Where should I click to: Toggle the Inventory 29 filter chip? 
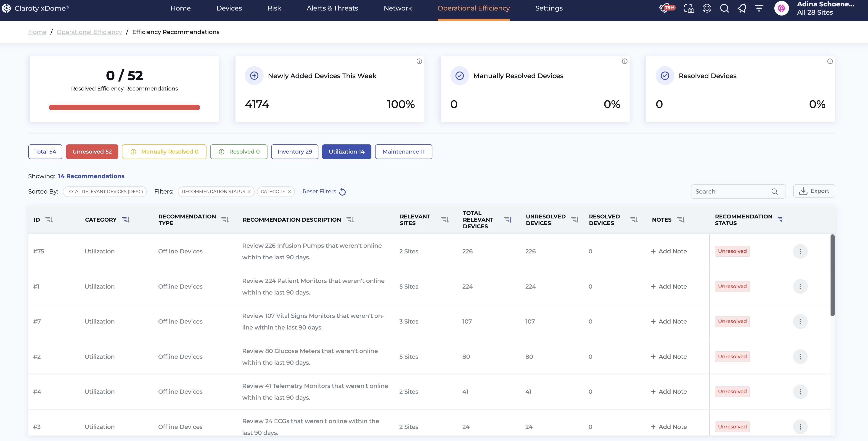coord(294,152)
